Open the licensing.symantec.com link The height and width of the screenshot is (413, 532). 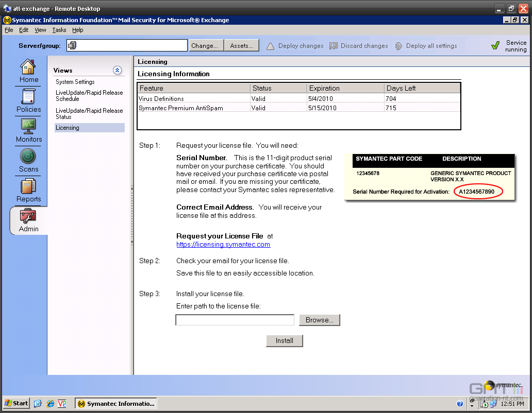point(223,244)
